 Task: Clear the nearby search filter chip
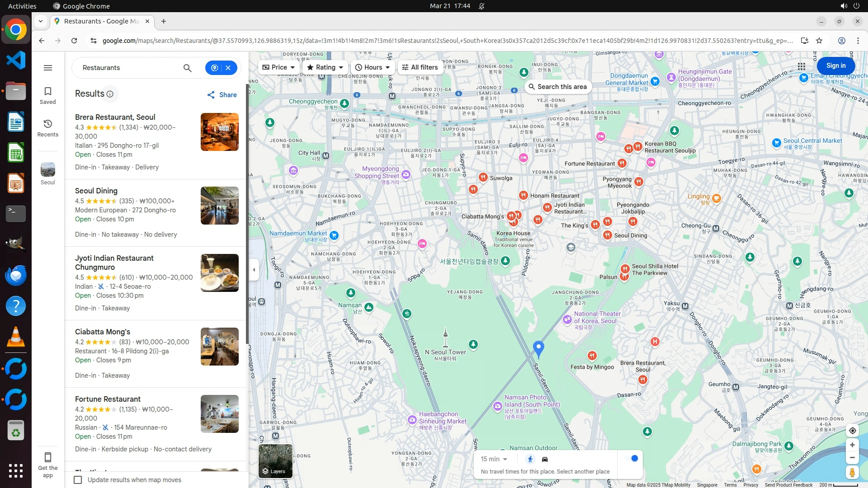point(228,68)
